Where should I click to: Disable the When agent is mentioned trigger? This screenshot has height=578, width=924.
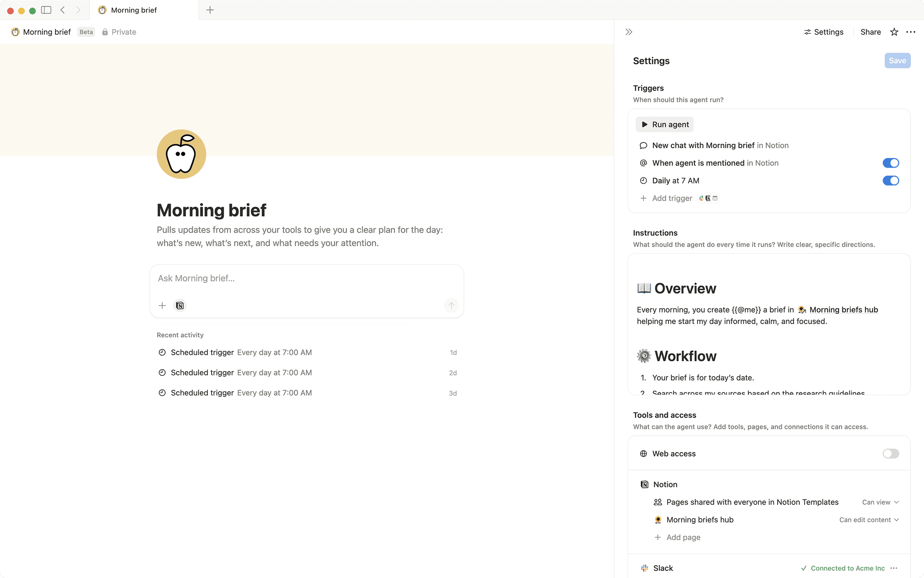tap(891, 163)
